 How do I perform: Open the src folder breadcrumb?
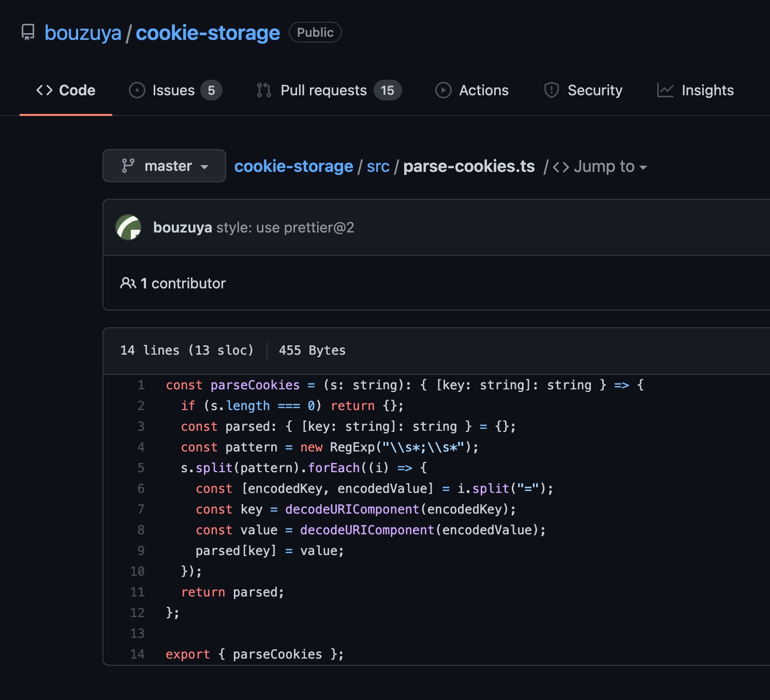pos(377,166)
